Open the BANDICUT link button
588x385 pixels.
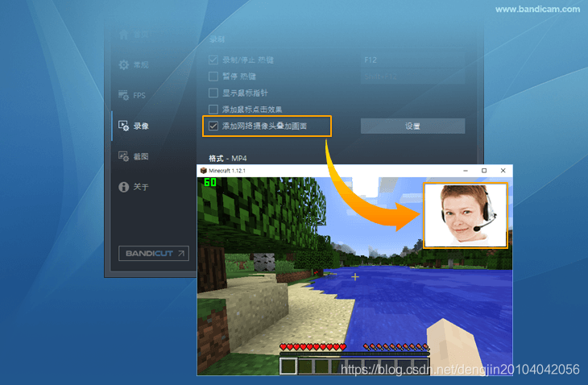point(154,254)
